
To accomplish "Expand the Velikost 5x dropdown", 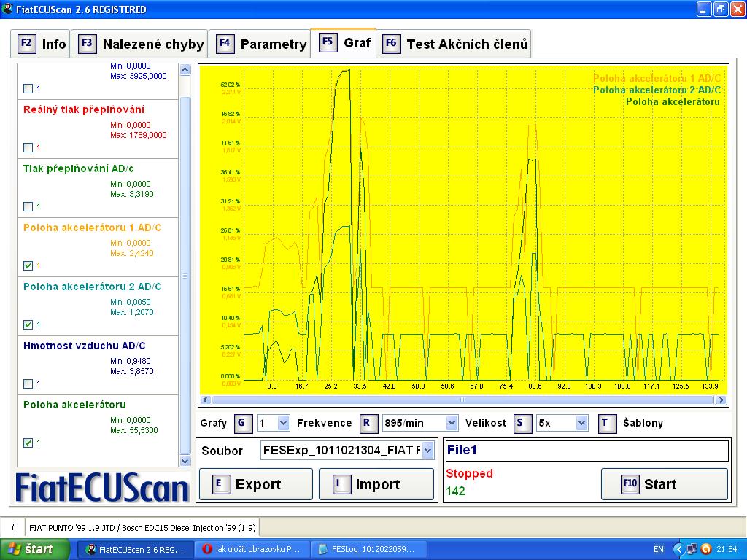I will 581,423.
